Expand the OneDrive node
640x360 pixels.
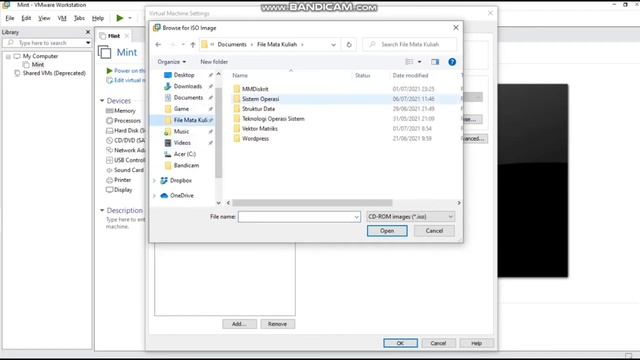(x=155, y=196)
